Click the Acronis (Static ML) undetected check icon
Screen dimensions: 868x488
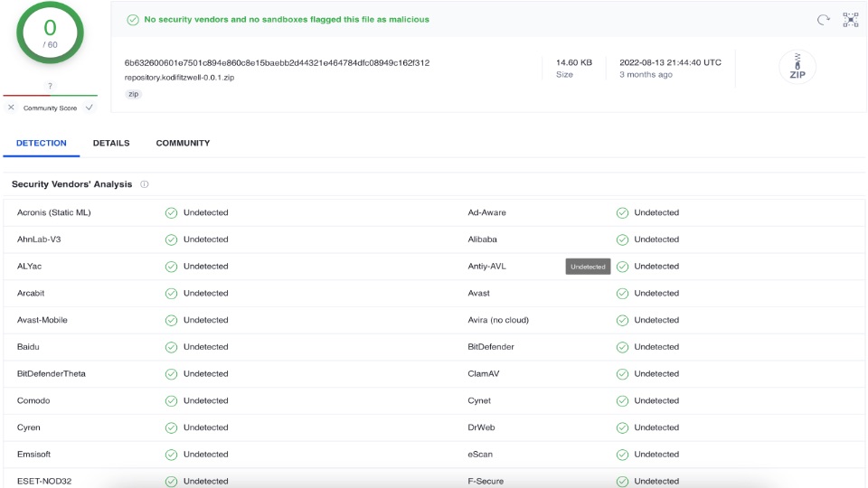click(171, 213)
